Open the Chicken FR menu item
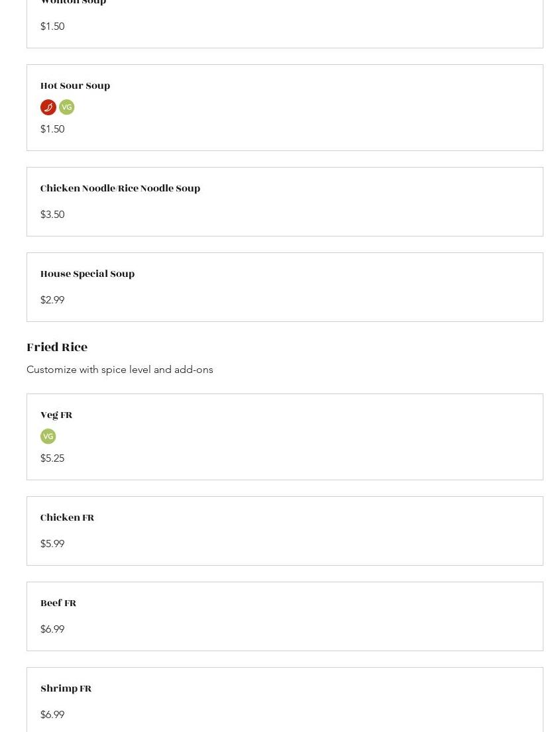The image size is (560, 732). click(67, 518)
